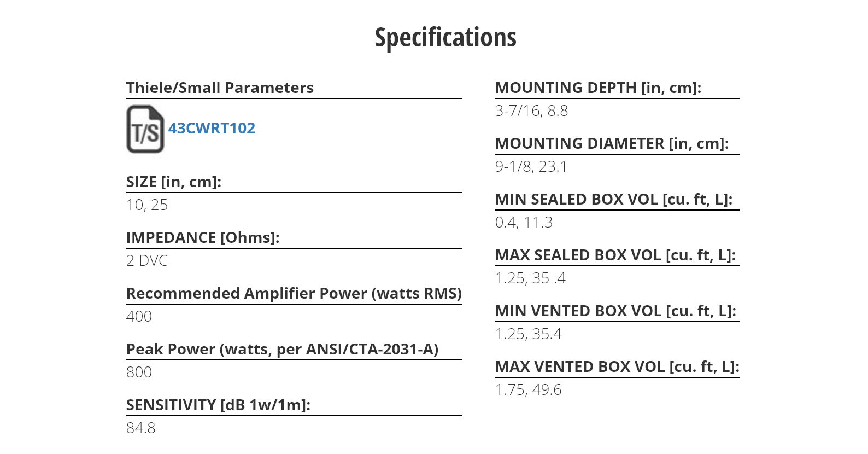
Task: Select the 84.8 sensitivity value
Action: 140,428
